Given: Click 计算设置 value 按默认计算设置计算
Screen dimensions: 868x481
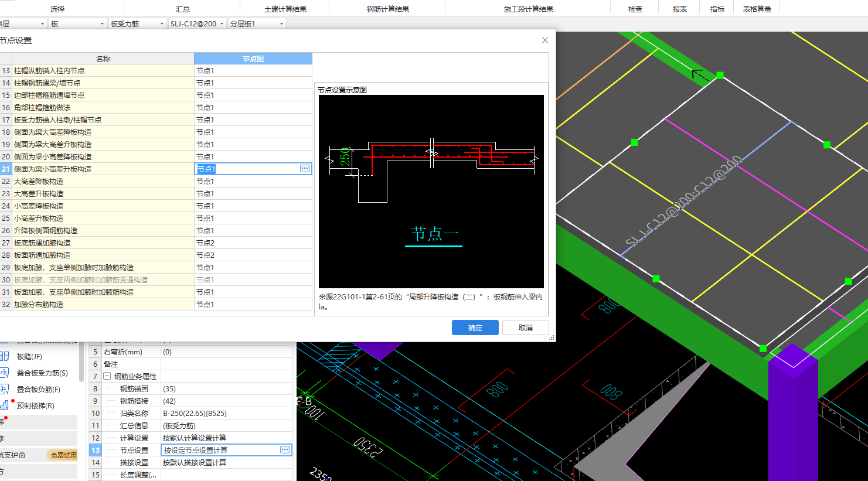Looking at the screenshot, I should [x=226, y=438].
